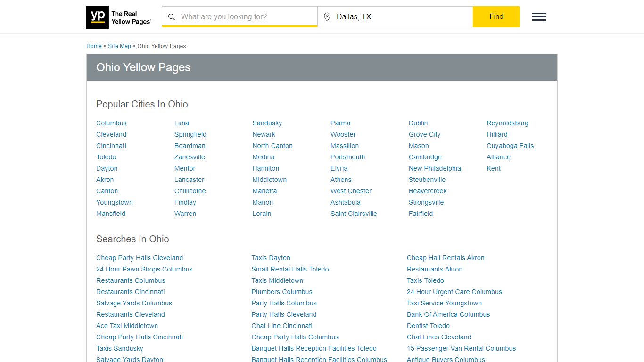Select Cincinnati from popular cities

(111, 146)
